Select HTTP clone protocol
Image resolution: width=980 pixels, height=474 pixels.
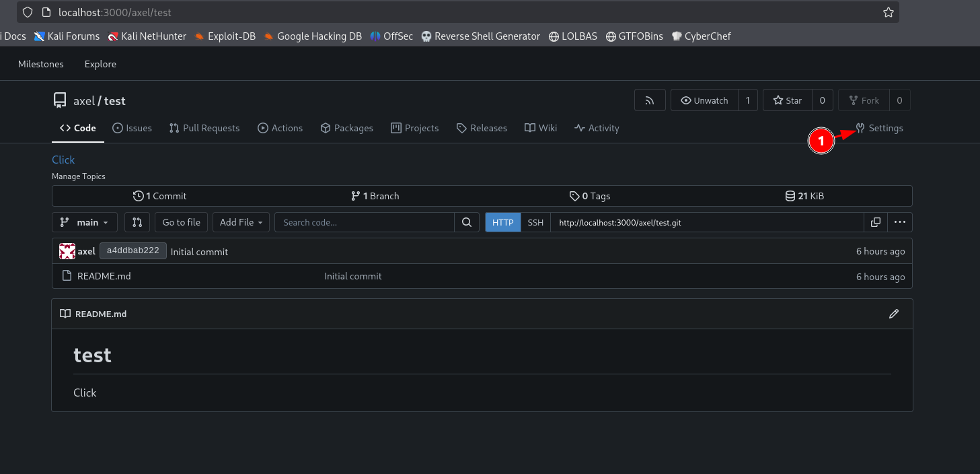pyautogui.click(x=502, y=222)
